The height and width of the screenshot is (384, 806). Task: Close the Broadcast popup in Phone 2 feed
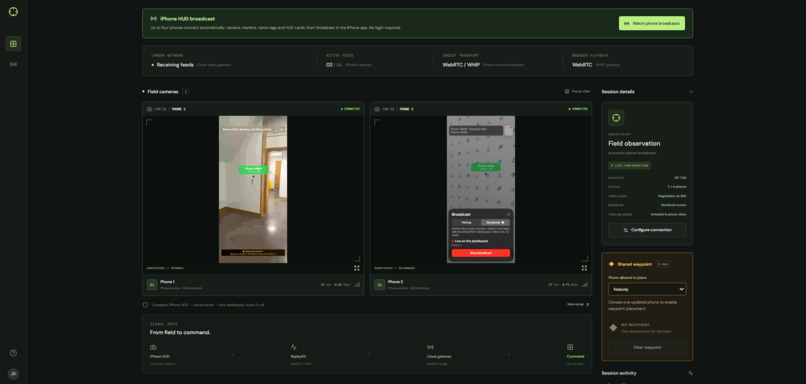click(509, 214)
